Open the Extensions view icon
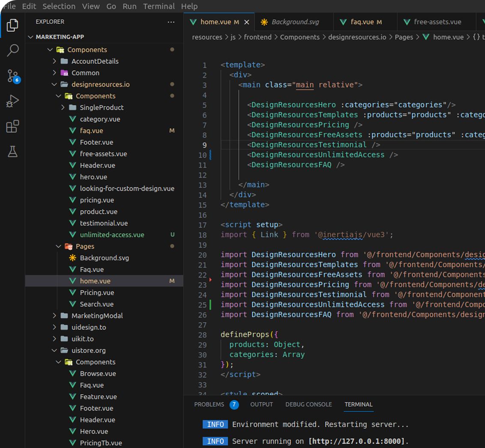 13,126
